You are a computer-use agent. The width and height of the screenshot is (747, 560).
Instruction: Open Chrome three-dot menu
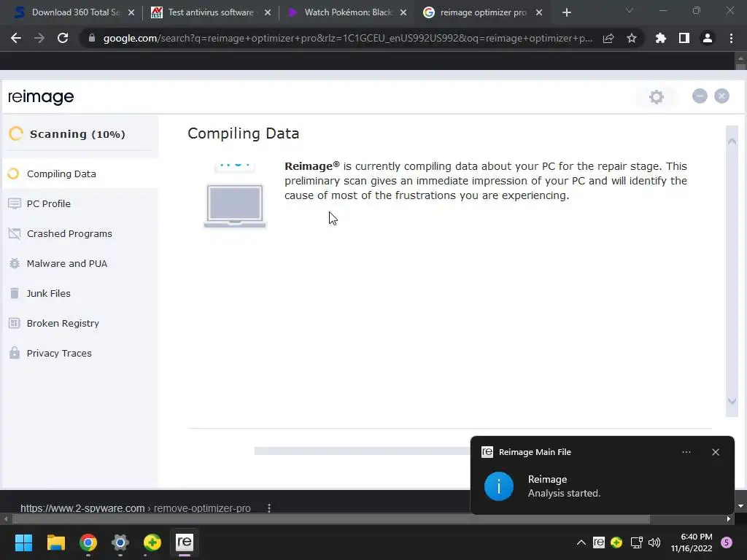731,38
